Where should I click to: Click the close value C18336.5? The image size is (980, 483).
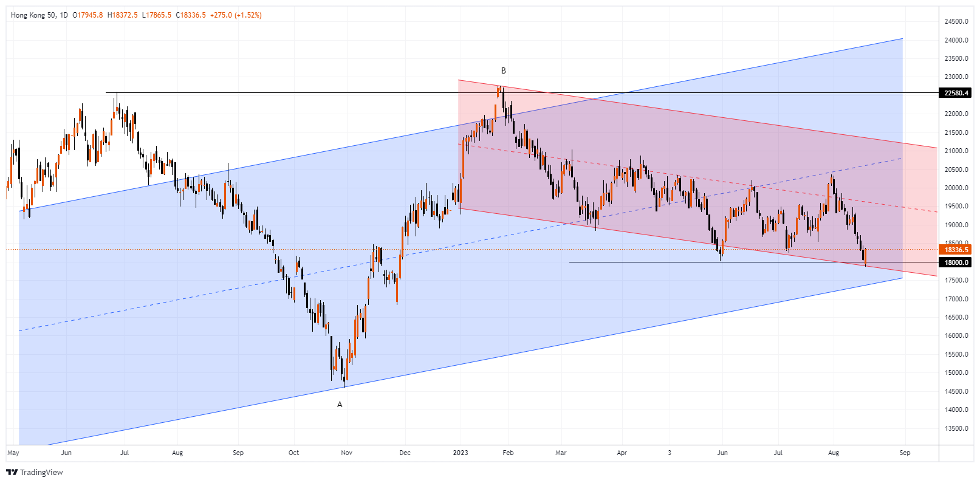click(191, 15)
